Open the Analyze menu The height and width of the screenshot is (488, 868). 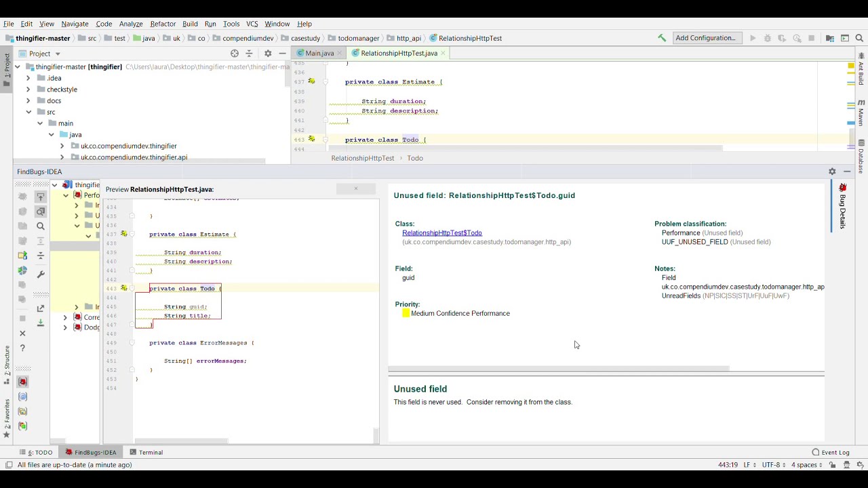tap(131, 24)
